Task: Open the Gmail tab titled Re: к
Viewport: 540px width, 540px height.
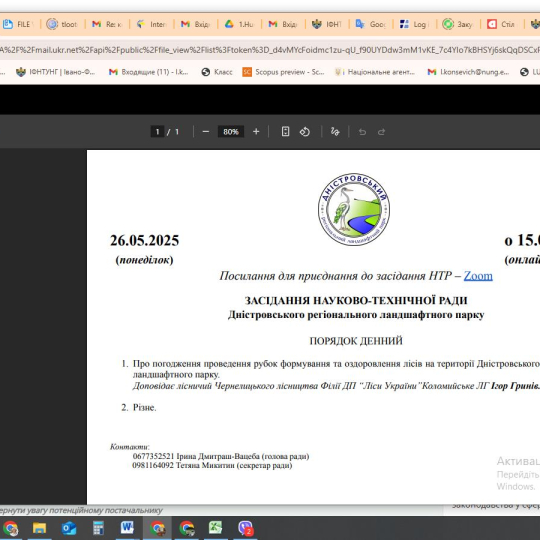Action: (x=107, y=24)
